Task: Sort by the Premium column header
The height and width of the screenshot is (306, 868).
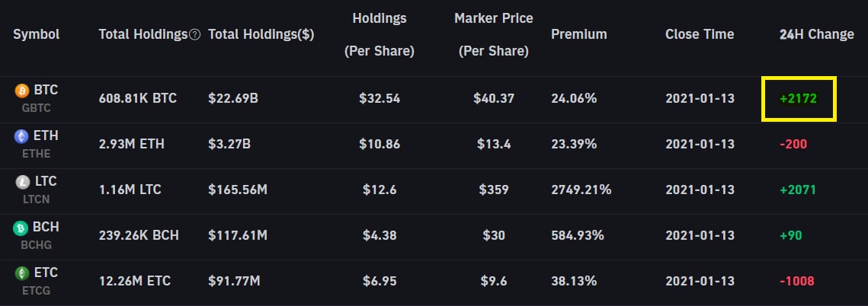Action: pos(578,34)
